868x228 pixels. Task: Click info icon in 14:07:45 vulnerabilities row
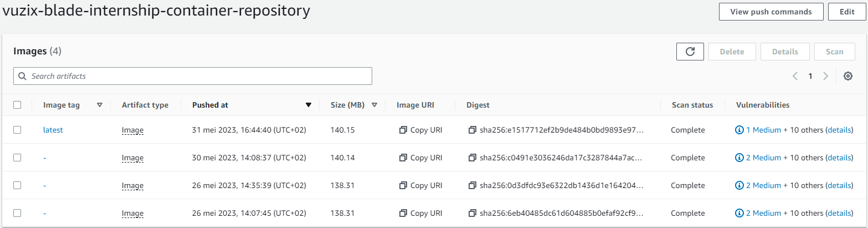[739, 213]
